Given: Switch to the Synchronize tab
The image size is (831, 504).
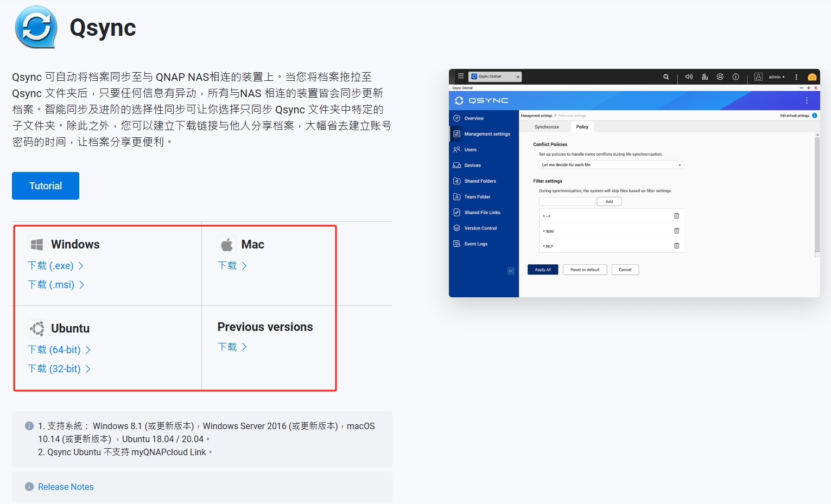Looking at the screenshot, I should click(x=547, y=127).
